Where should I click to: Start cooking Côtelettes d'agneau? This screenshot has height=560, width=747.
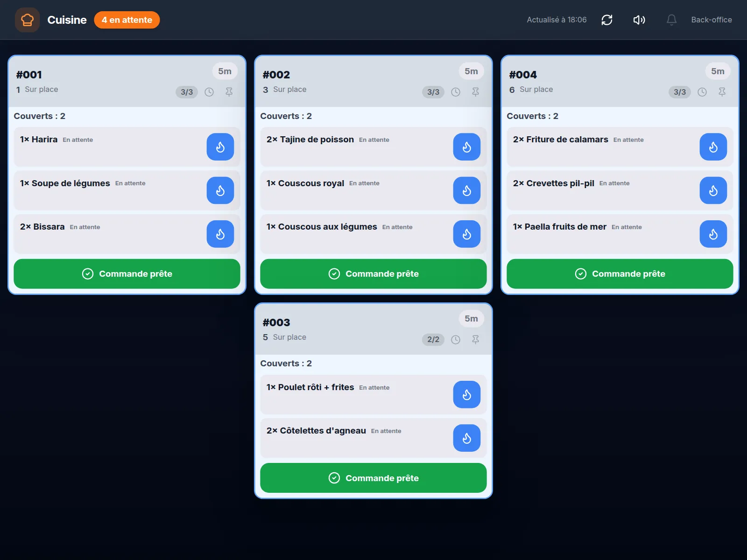(467, 438)
